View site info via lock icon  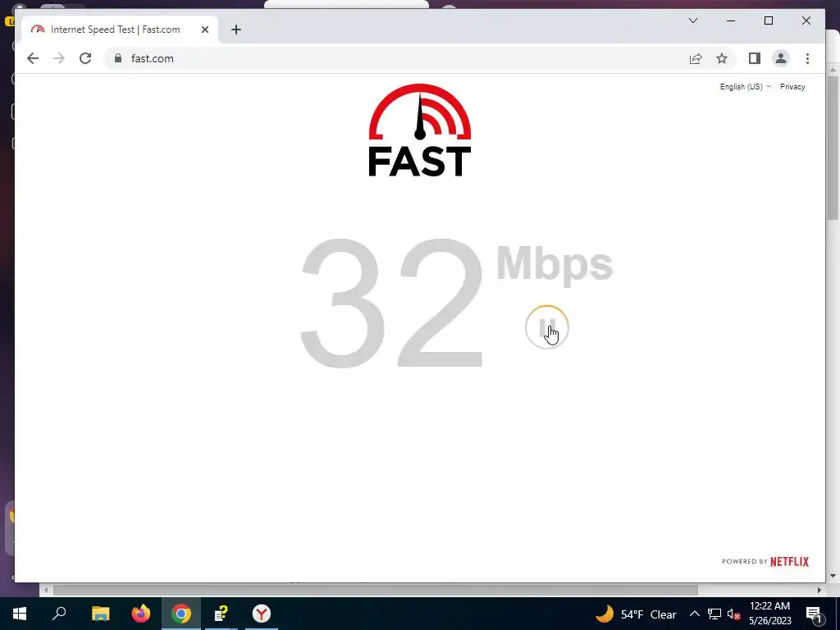click(x=118, y=58)
